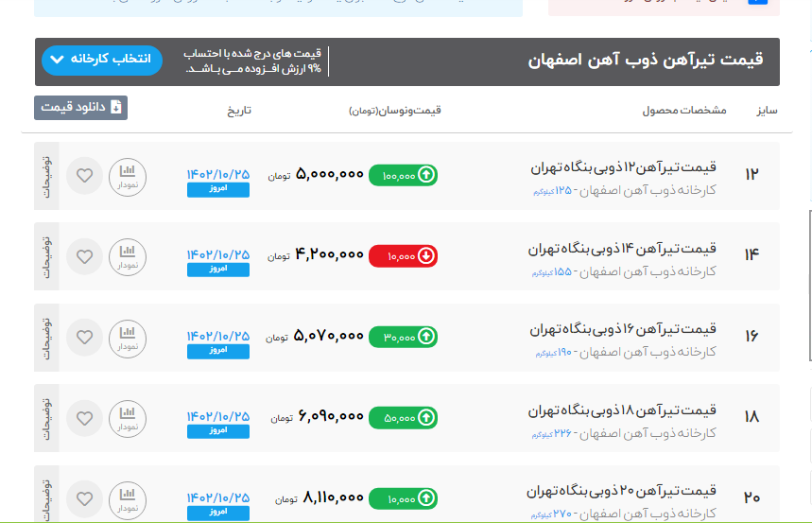Toggle heart favorite for size 18 beam

pyautogui.click(x=84, y=418)
